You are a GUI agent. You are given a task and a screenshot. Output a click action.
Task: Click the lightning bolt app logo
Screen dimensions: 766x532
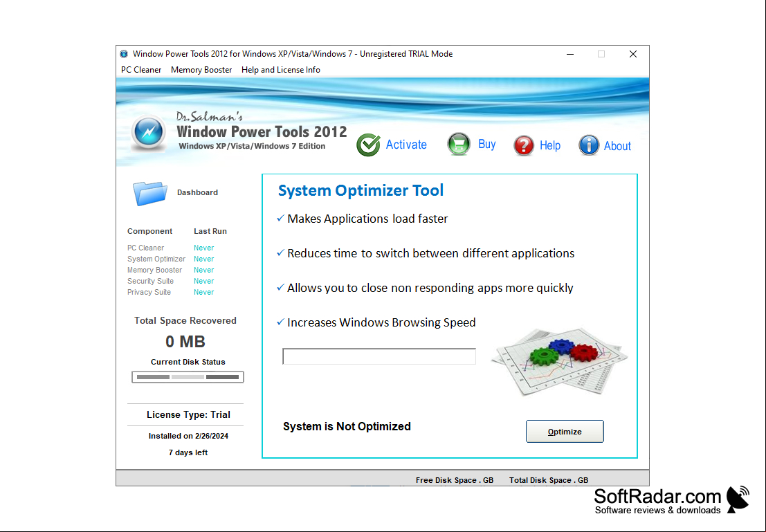click(149, 132)
